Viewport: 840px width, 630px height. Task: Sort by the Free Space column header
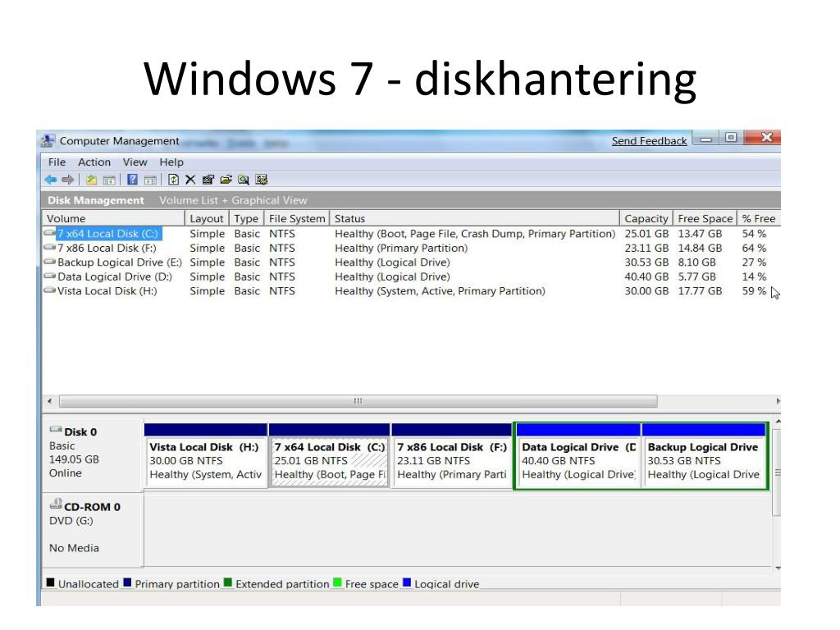(x=705, y=218)
